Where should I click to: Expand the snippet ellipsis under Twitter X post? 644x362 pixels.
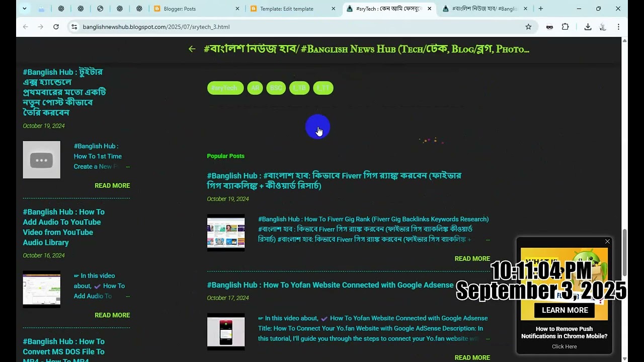[x=128, y=167]
